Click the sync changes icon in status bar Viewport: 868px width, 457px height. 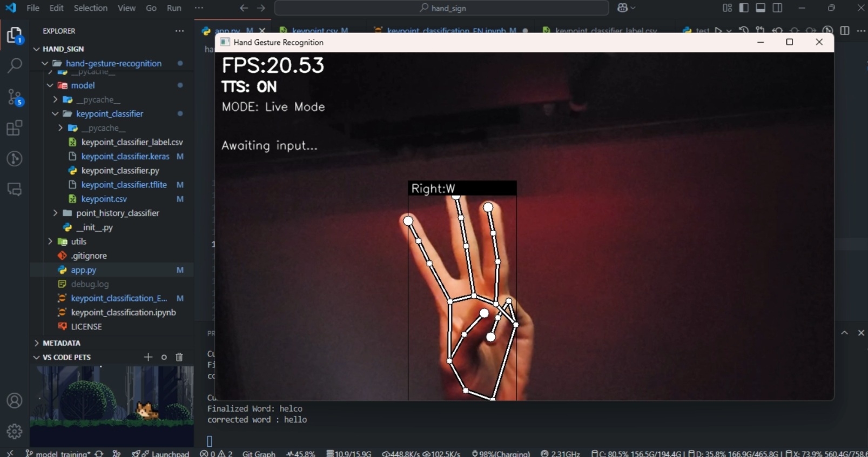tap(99, 453)
